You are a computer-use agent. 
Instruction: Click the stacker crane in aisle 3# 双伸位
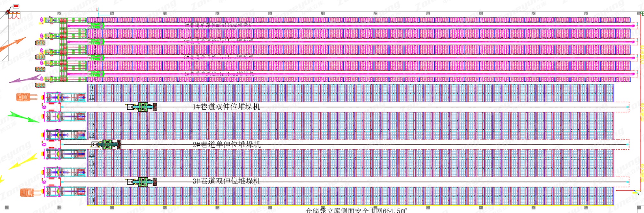[x=142, y=182]
